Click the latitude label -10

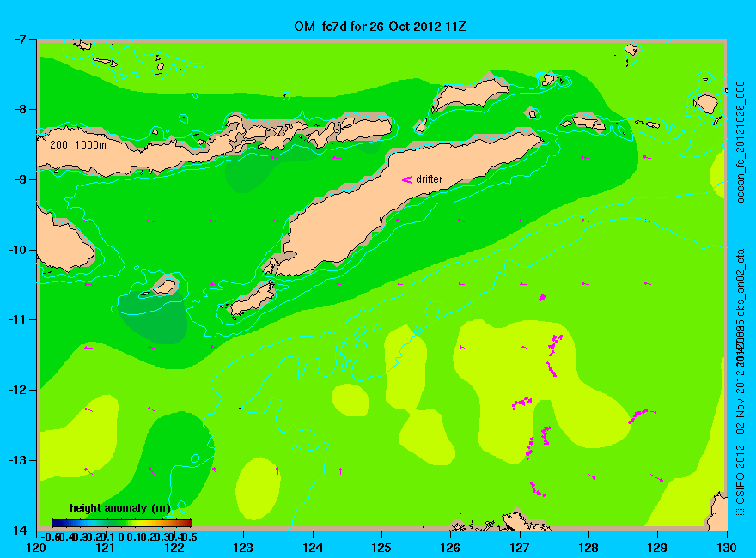(x=16, y=250)
